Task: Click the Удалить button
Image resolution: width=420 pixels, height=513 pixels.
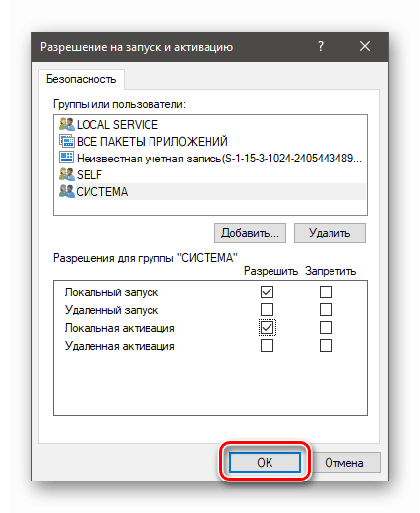Action: click(330, 233)
